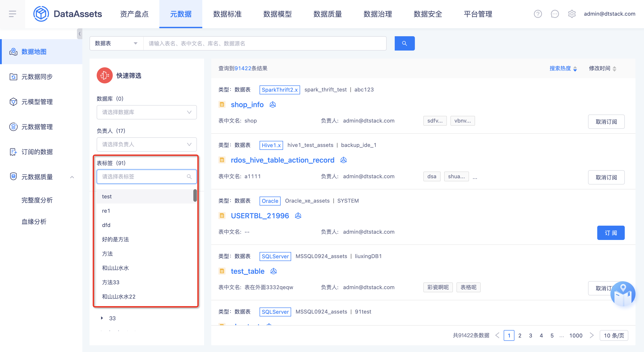Screen dimensions: 644x352
Task: Click the main search input field
Action: [265, 43]
